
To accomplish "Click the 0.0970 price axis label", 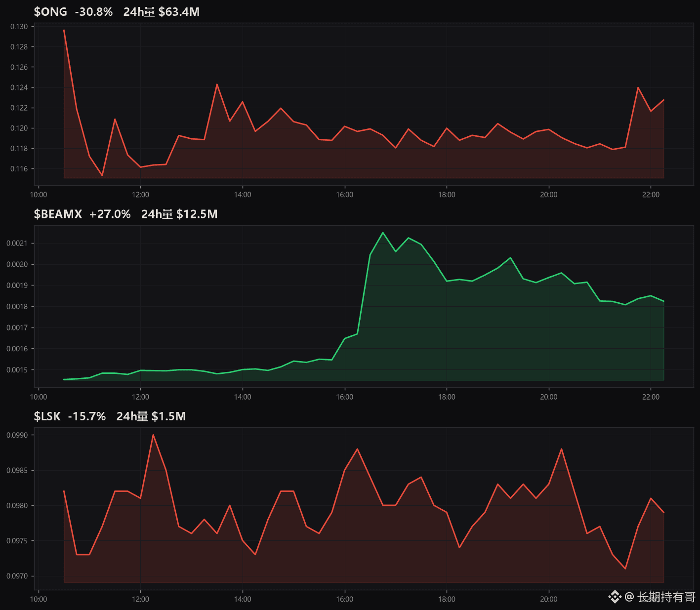I will click(x=17, y=576).
